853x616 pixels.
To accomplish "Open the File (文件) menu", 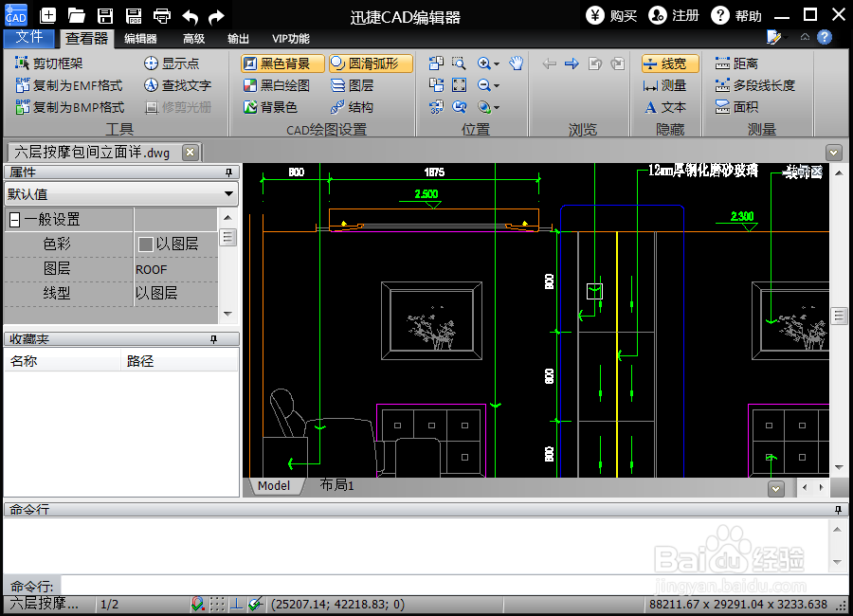I will coord(28,37).
